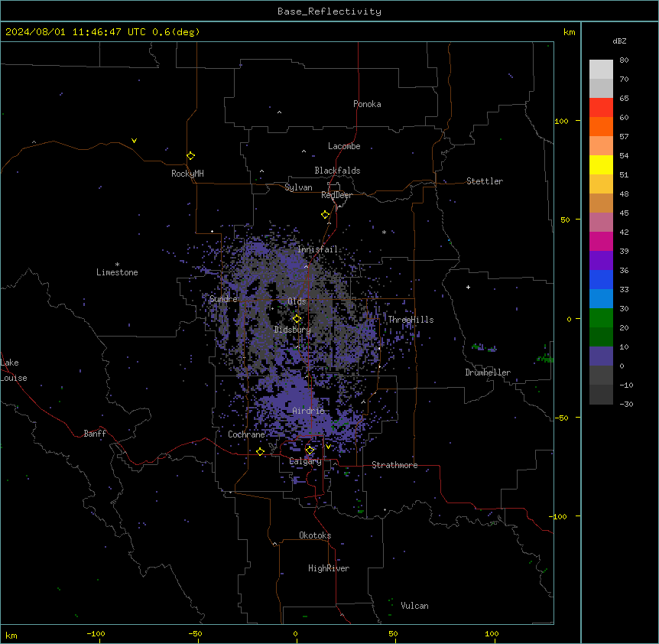Select the red 60-65 dBZ legend swatch
The width and height of the screenshot is (659, 644).
point(601,108)
